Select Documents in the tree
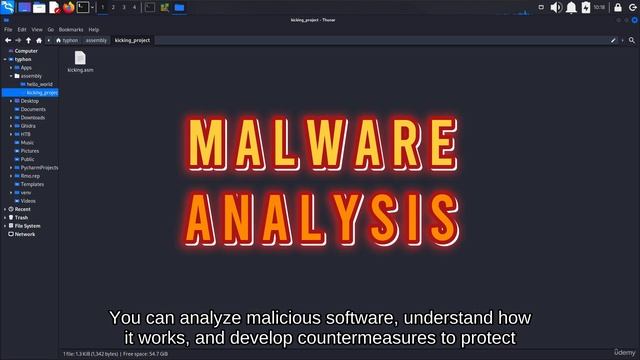 tap(33, 109)
